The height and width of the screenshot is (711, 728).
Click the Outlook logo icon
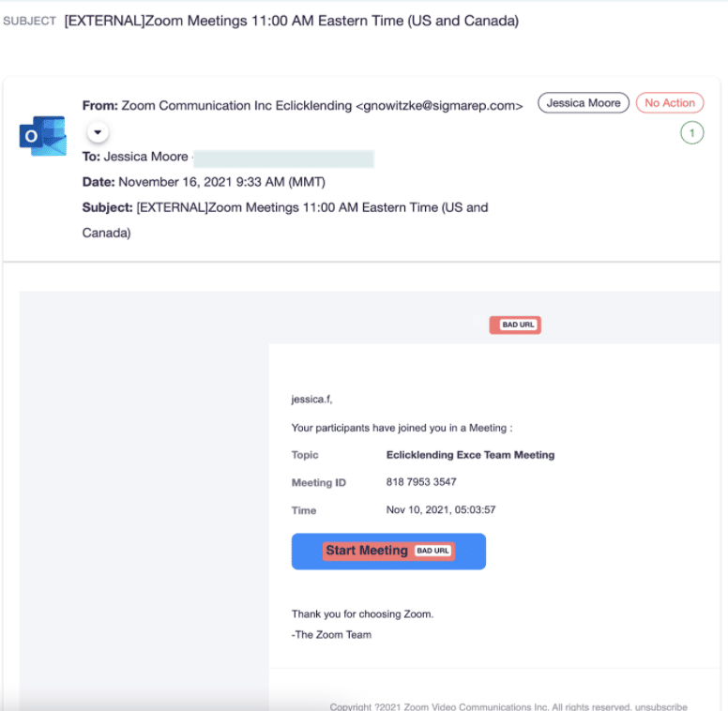click(43, 135)
